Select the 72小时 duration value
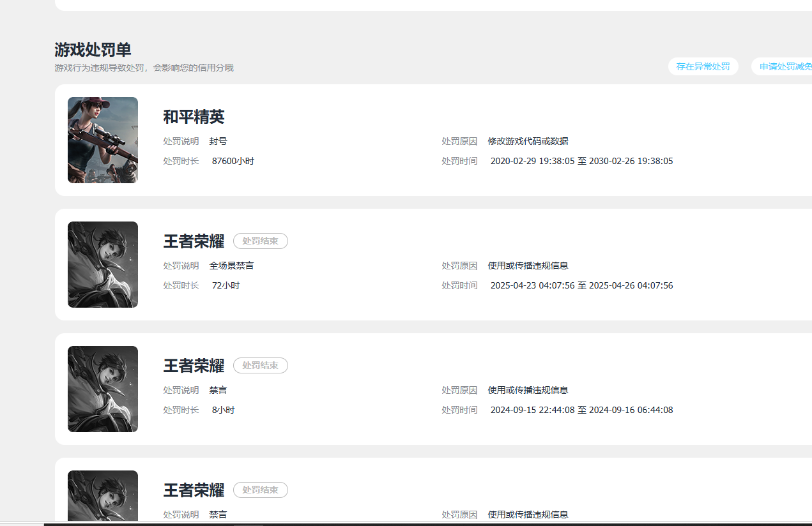Viewport: 812px width, 526px height. click(x=226, y=285)
